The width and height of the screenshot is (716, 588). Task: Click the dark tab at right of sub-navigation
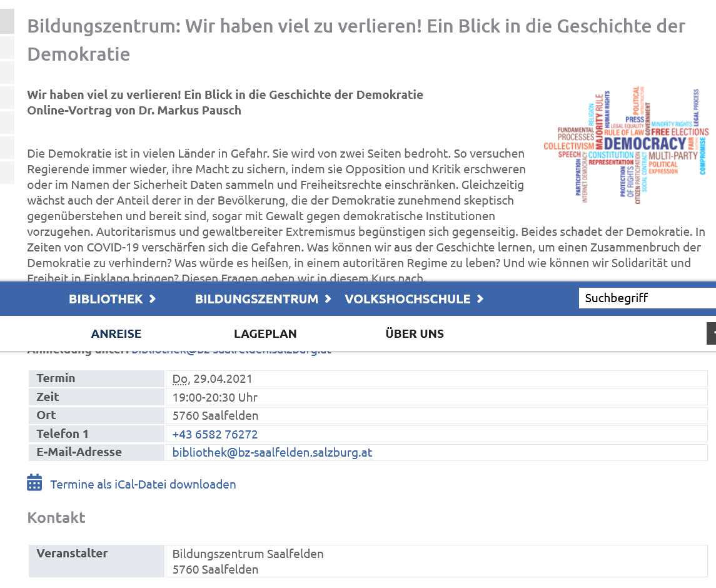pos(712,333)
